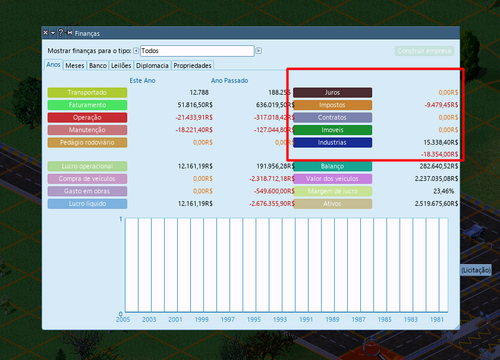Click the Este Ano column header
The image size is (500, 360).
point(142,80)
